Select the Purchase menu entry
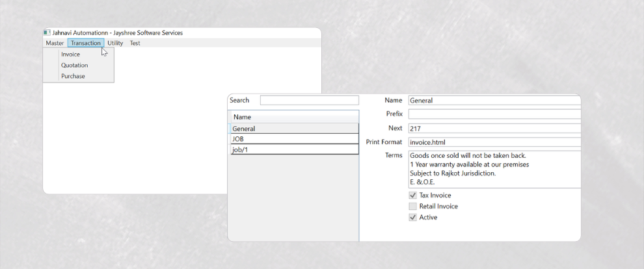The width and height of the screenshot is (644, 269). [x=73, y=77]
